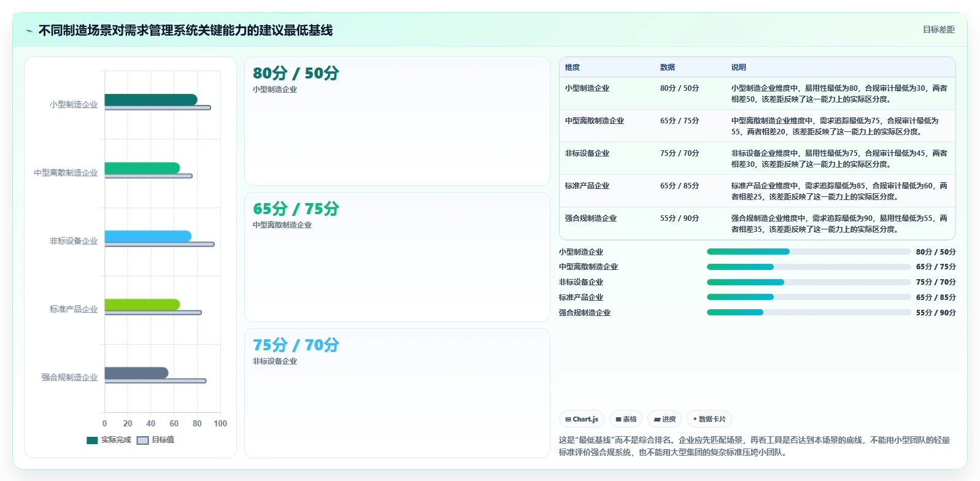Click the 小型制造企业 label in the progress list
This screenshot has height=481, width=980.
pos(581,252)
